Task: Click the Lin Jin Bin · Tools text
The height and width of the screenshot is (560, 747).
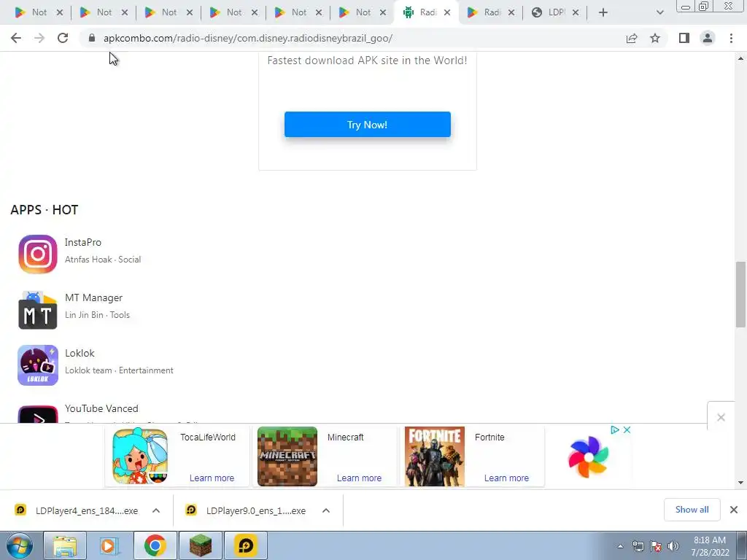Action: (97, 315)
